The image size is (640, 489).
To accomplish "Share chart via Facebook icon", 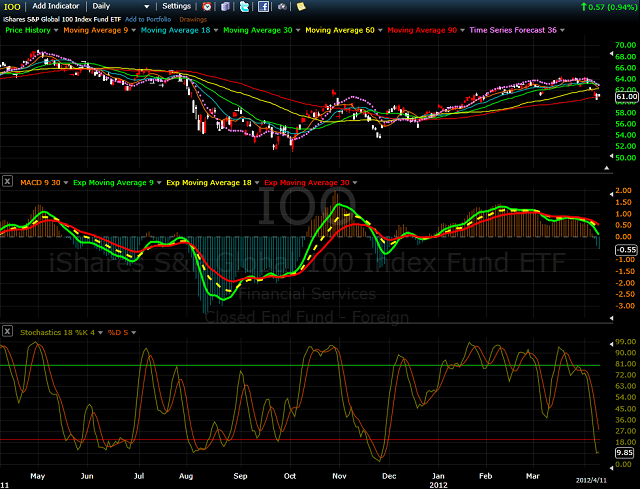I will tap(263, 7).
